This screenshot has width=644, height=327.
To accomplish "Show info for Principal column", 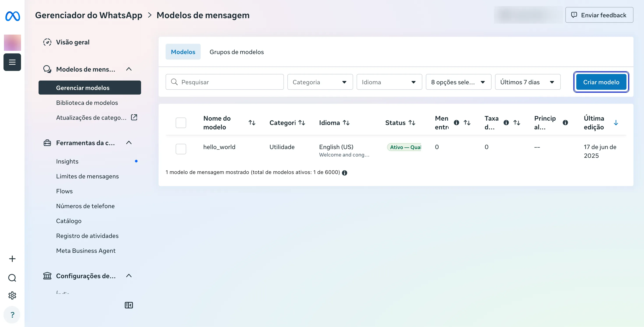I will tap(565, 123).
